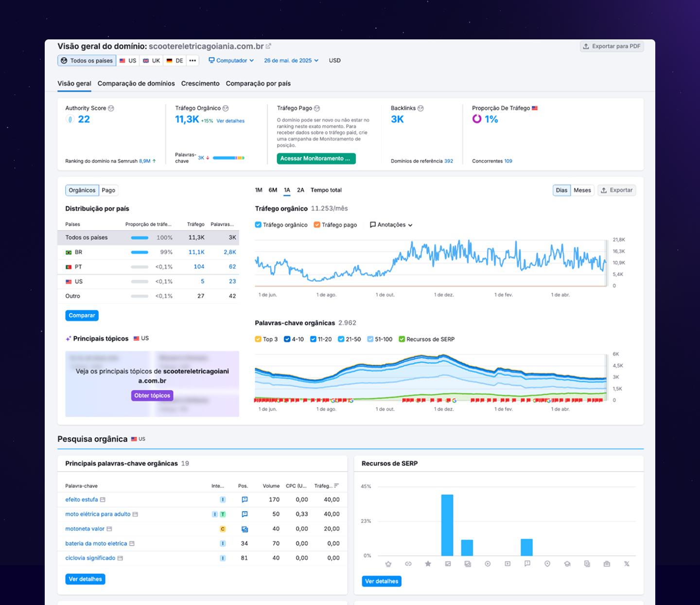This screenshot has height=605, width=700.
Task: Click the briefcase jobs SERP icon
Action: pyautogui.click(x=607, y=564)
